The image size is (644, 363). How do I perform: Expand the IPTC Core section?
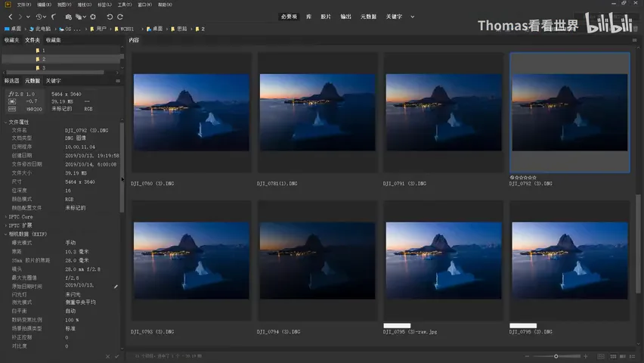[x=6, y=216]
